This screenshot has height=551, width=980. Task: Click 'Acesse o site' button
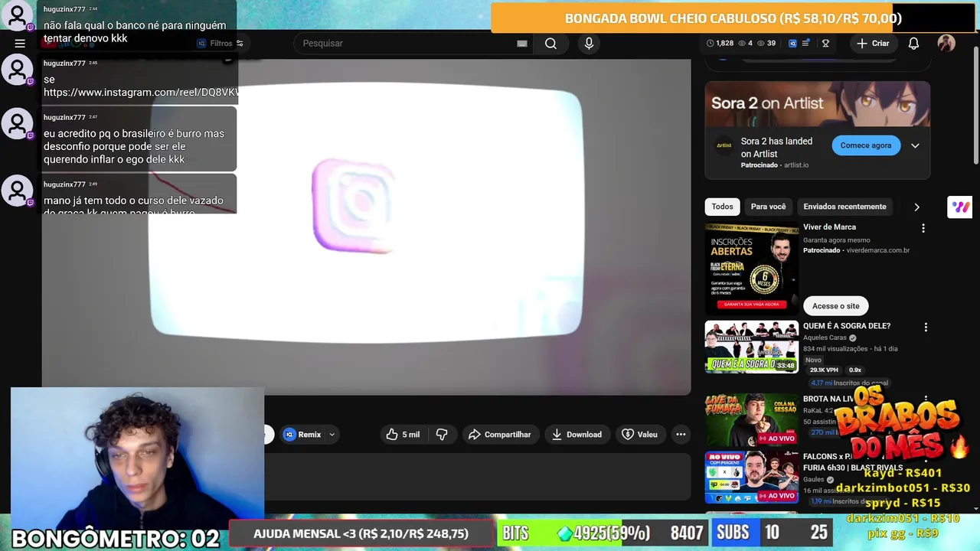click(835, 306)
